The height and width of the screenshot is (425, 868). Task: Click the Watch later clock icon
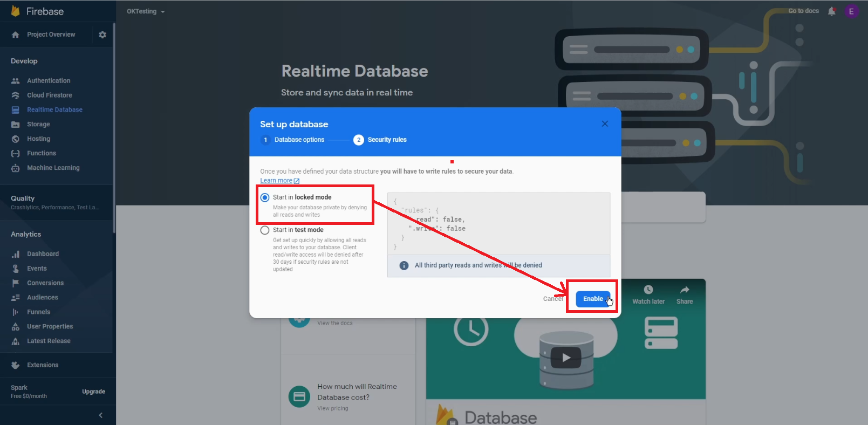tap(648, 290)
